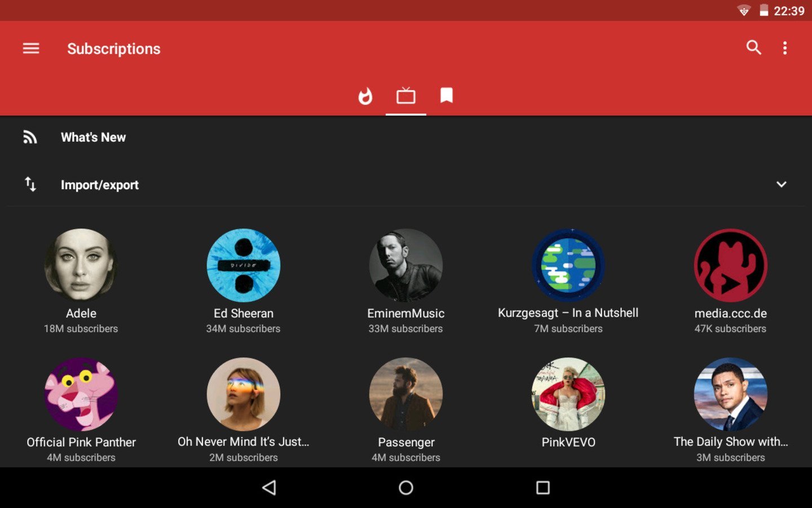The height and width of the screenshot is (508, 812).
Task: Open Official Pink Panther avatar
Action: tap(81, 394)
